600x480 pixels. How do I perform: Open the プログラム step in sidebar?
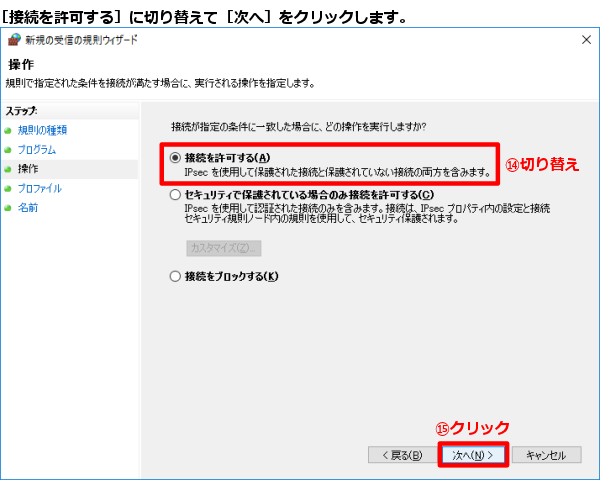[x=36, y=150]
